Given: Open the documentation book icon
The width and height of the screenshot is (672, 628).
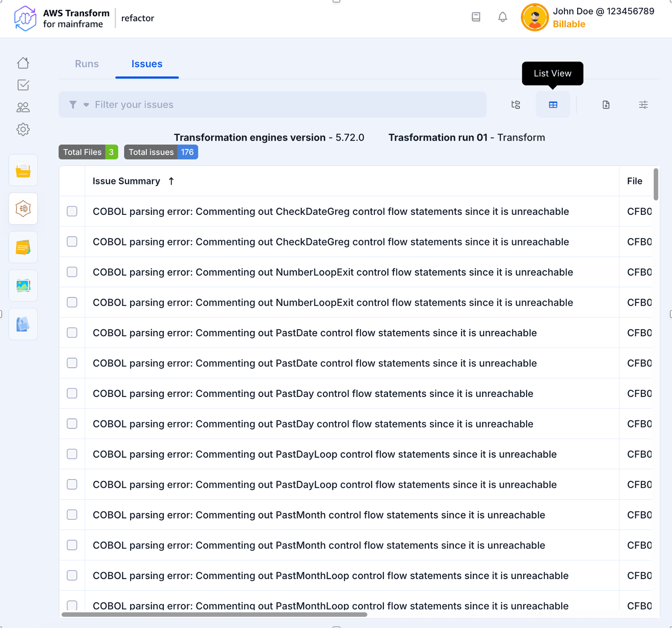Looking at the screenshot, I should click(476, 17).
